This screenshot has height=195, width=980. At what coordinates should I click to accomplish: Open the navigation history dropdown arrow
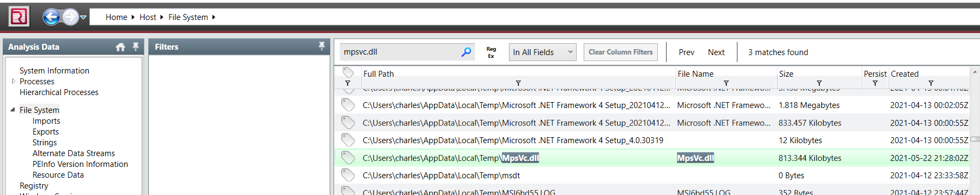point(83,17)
